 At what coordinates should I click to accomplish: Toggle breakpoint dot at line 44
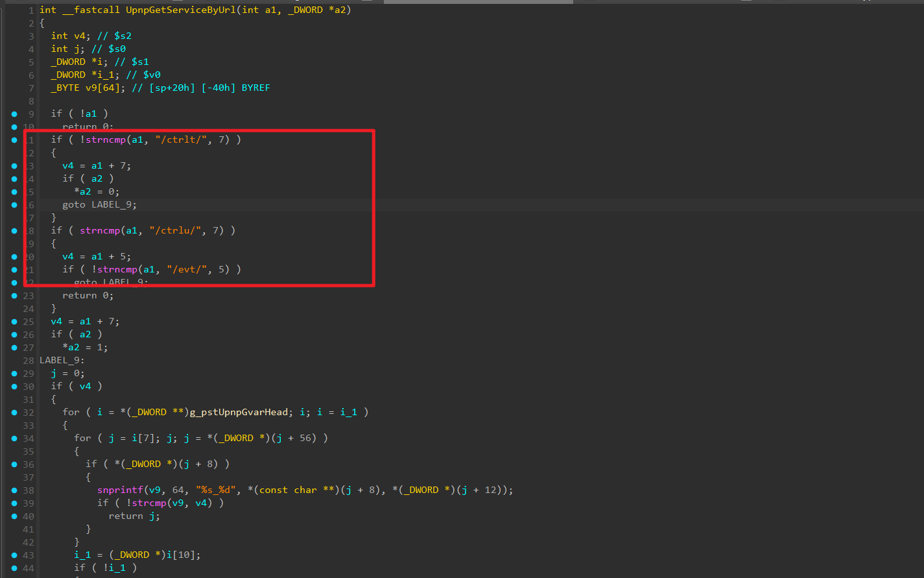click(x=14, y=568)
